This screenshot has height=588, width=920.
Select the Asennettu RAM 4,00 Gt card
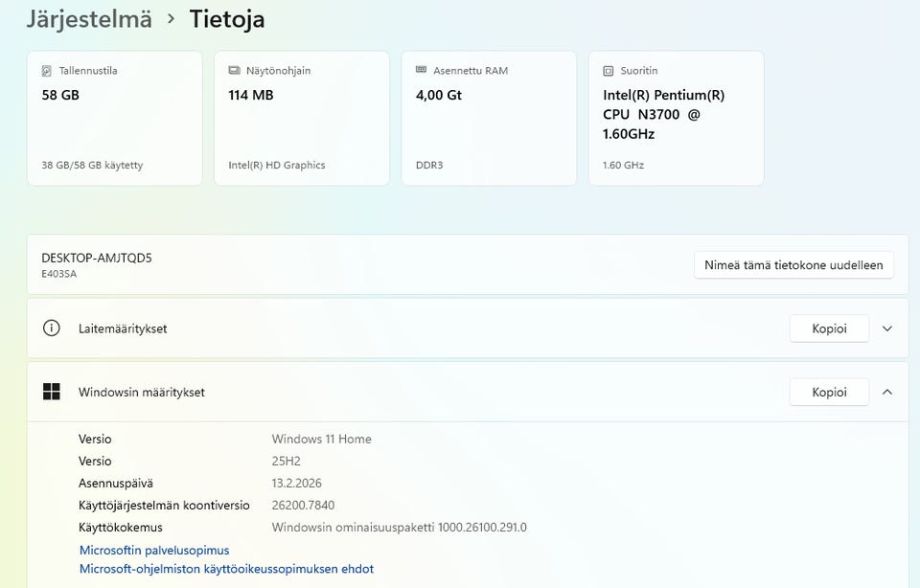click(489, 118)
